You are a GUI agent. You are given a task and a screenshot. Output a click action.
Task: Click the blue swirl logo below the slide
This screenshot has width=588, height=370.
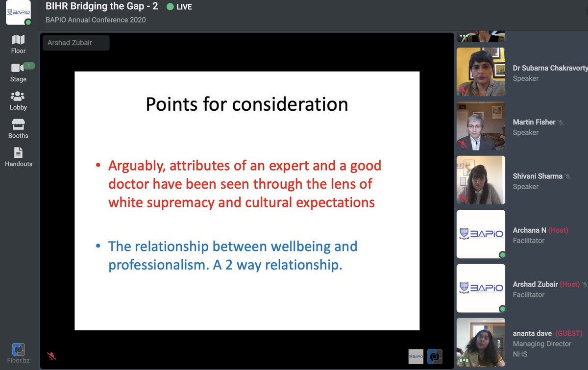435,356
